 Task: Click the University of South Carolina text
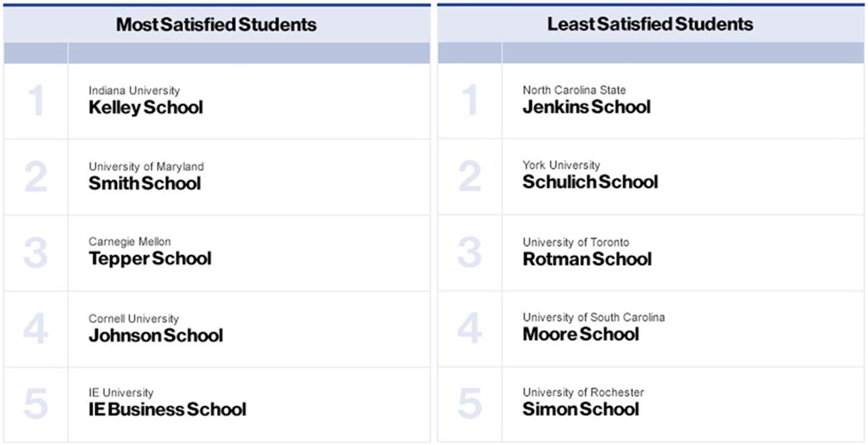point(593,318)
